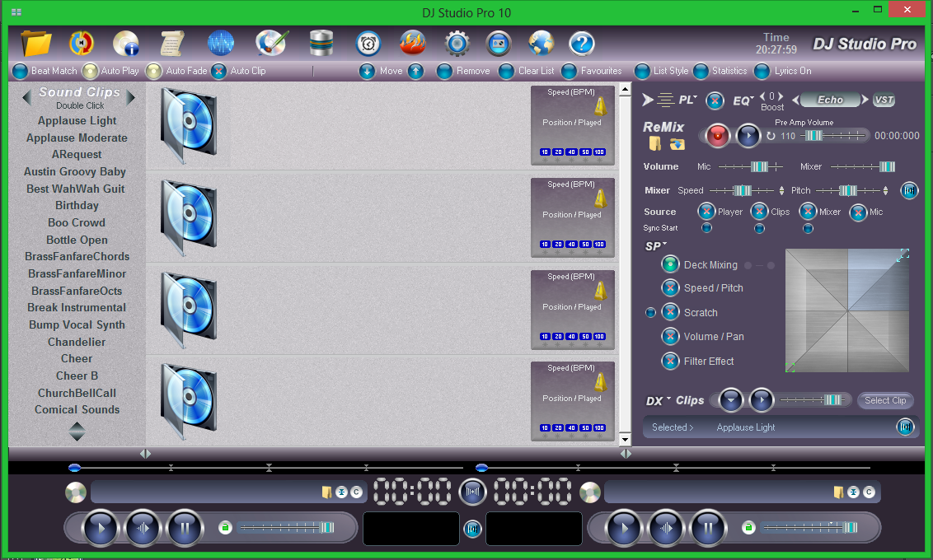Viewport: 933px width, 560px height.
Task: Select Boo Crowd sound clip
Action: point(77,222)
